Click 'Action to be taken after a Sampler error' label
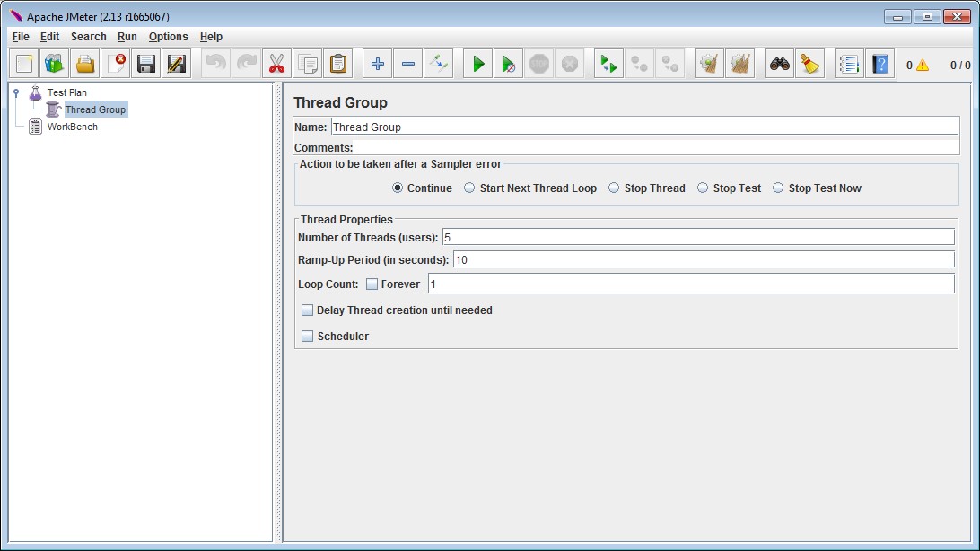 (x=400, y=163)
